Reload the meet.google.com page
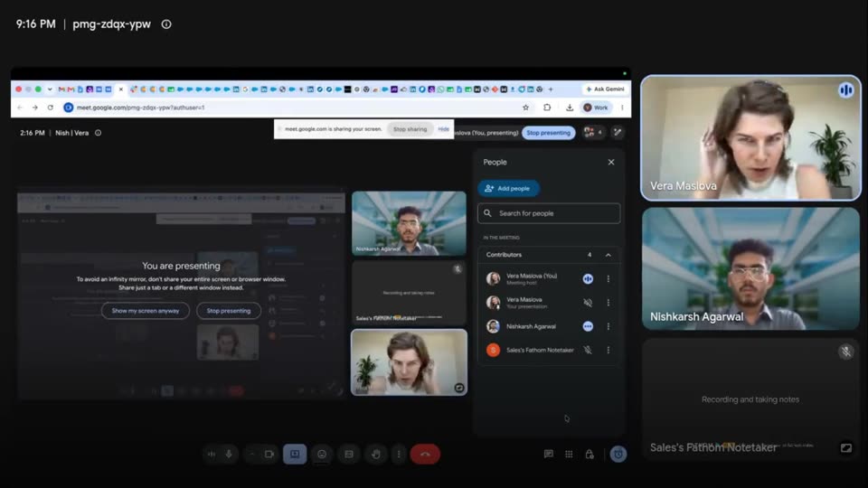The width and height of the screenshot is (868, 488). [x=51, y=108]
